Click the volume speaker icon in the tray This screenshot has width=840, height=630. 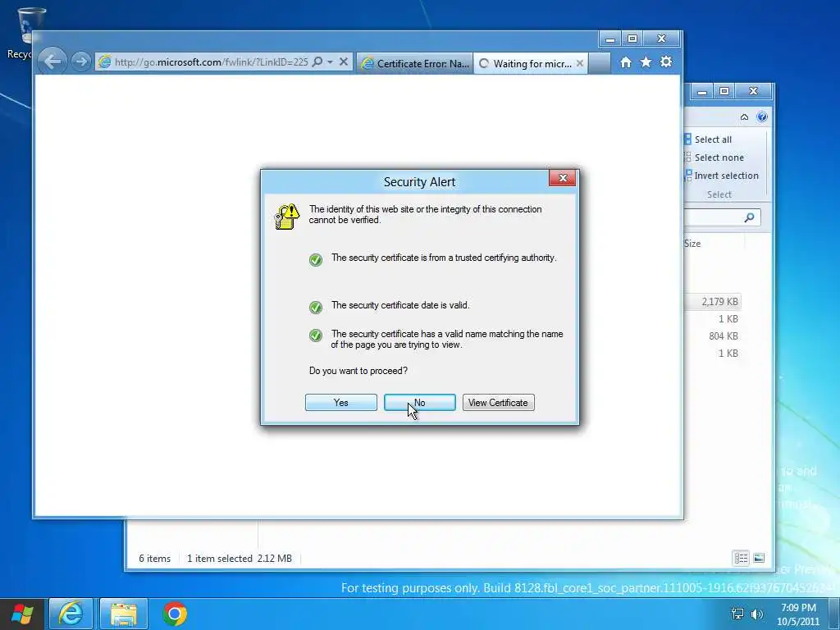[x=757, y=614]
